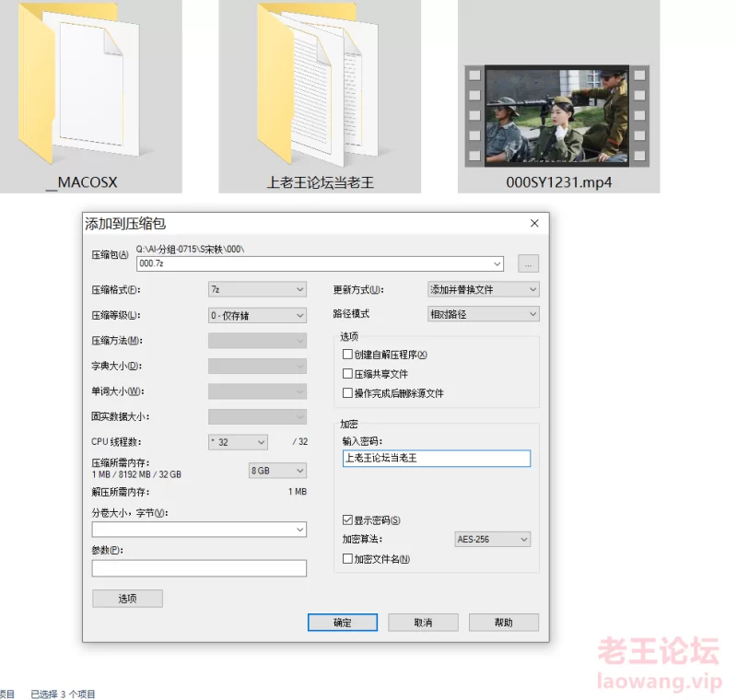Confirm with the 确定 button
737x700 pixels.
pos(343,623)
